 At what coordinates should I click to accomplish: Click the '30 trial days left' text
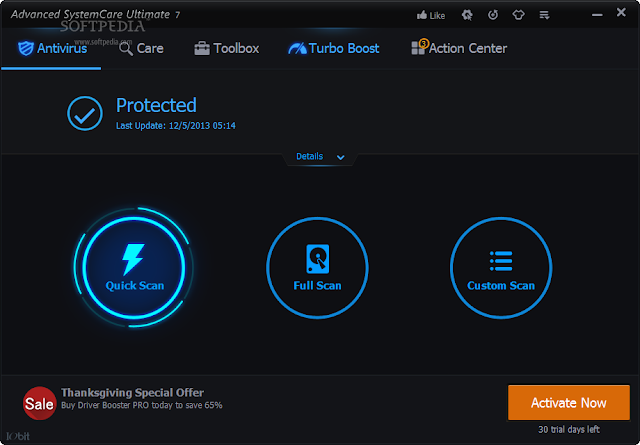pyautogui.click(x=569, y=429)
